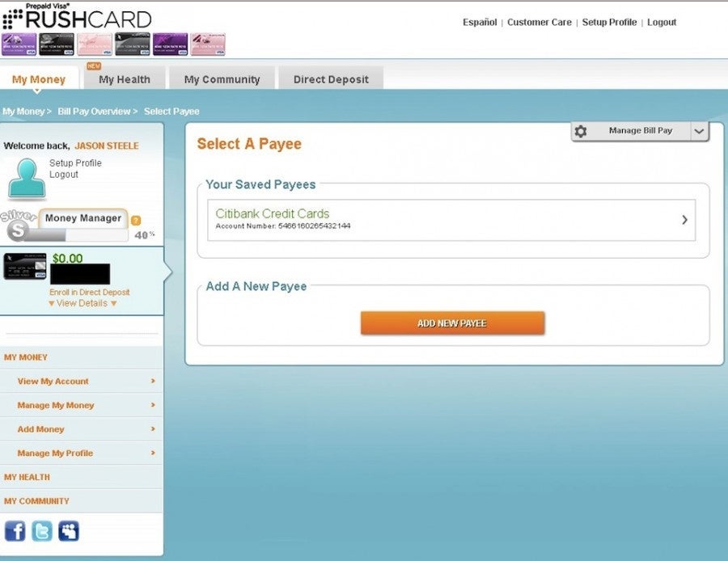Click the Twitter bird icon

42,531
